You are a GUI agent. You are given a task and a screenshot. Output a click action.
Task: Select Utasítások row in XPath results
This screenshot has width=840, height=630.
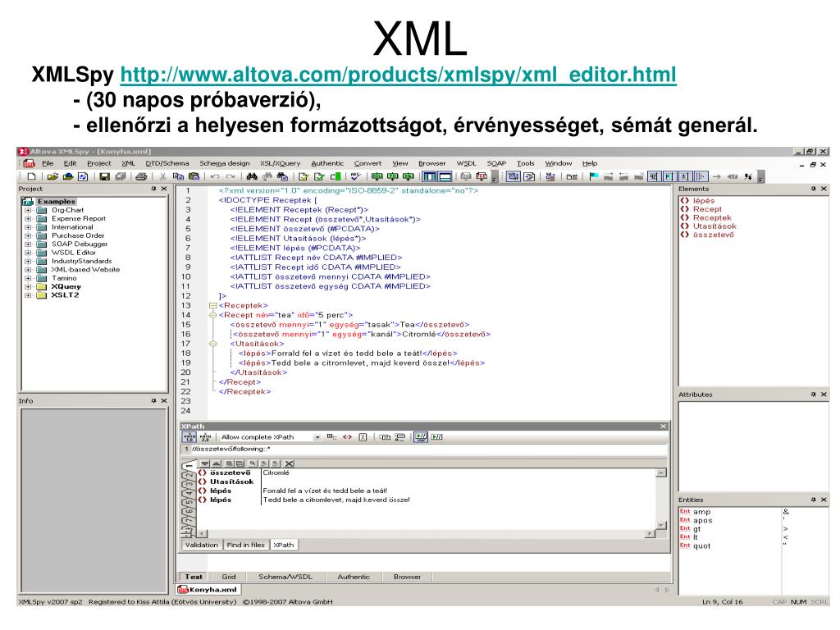[x=231, y=482]
